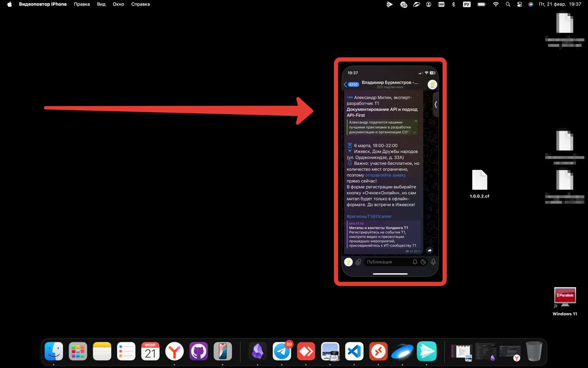The image size is (588, 368).
Task: Open Microsoft Remote Desktop in the Dock
Action: 379,352
